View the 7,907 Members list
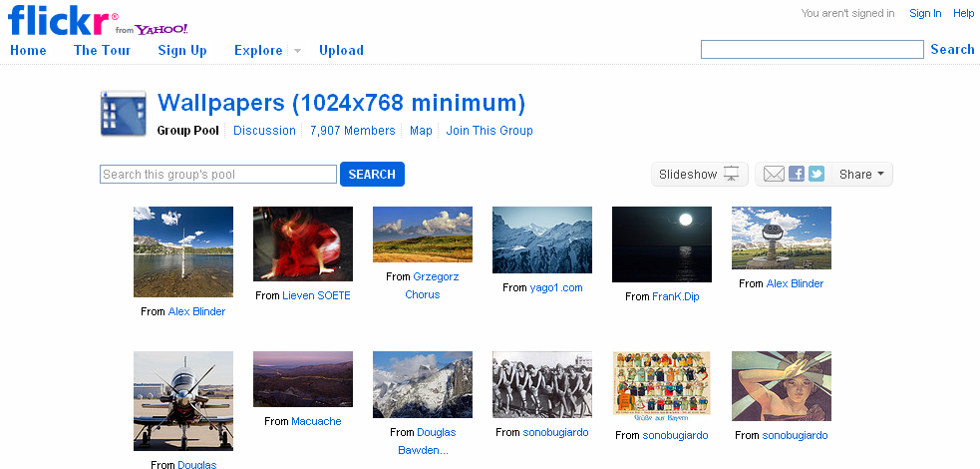Image resolution: width=980 pixels, height=469 pixels. pyautogui.click(x=353, y=131)
